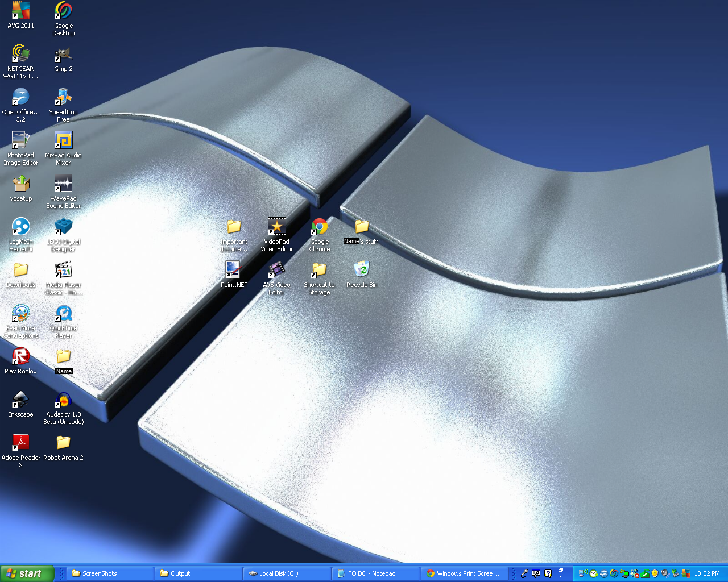Screen dimensions: 728x582
Task: Select WavePad Sound Editor icon
Action: (63, 192)
